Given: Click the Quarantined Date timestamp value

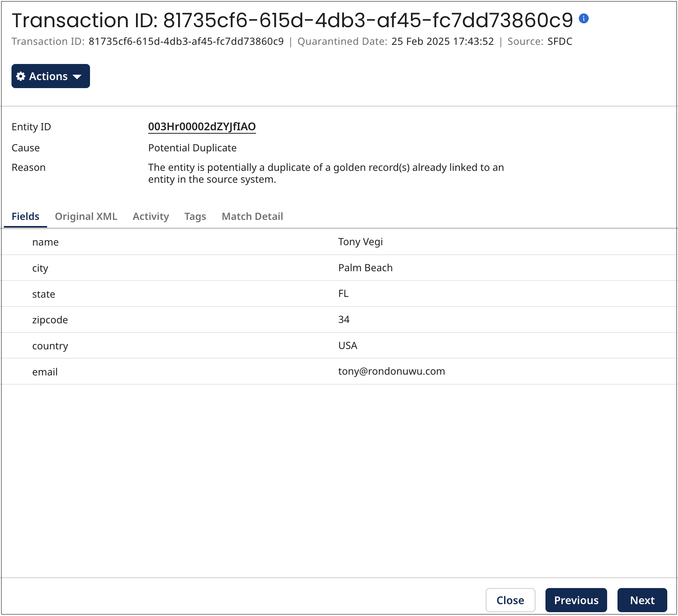Looking at the screenshot, I should pyautogui.click(x=442, y=41).
